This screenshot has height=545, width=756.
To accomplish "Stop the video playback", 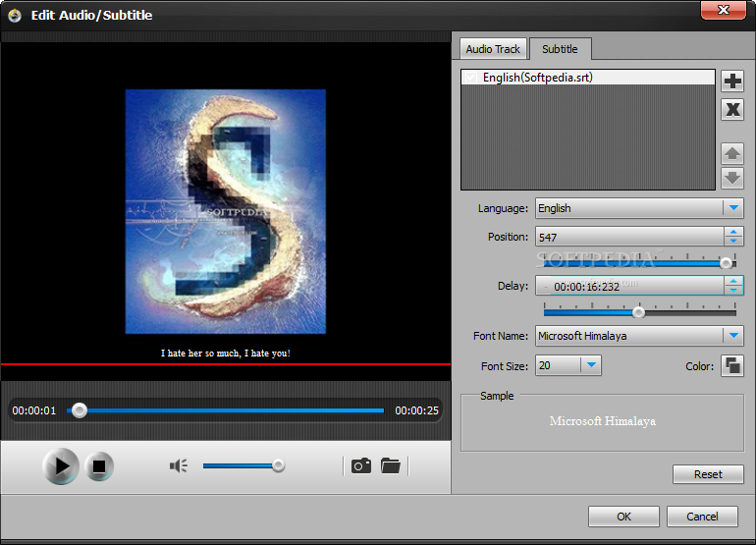I will pyautogui.click(x=99, y=466).
